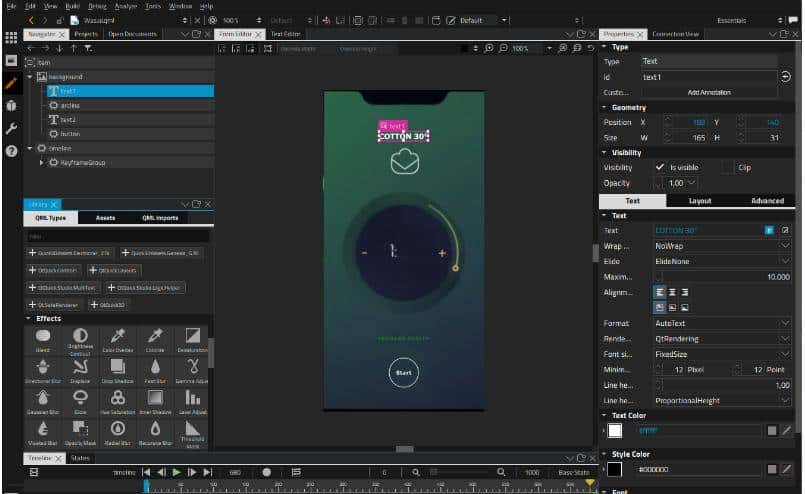The height and width of the screenshot is (494, 805).
Task: Set vertical alignment to bottom
Action: [684, 308]
